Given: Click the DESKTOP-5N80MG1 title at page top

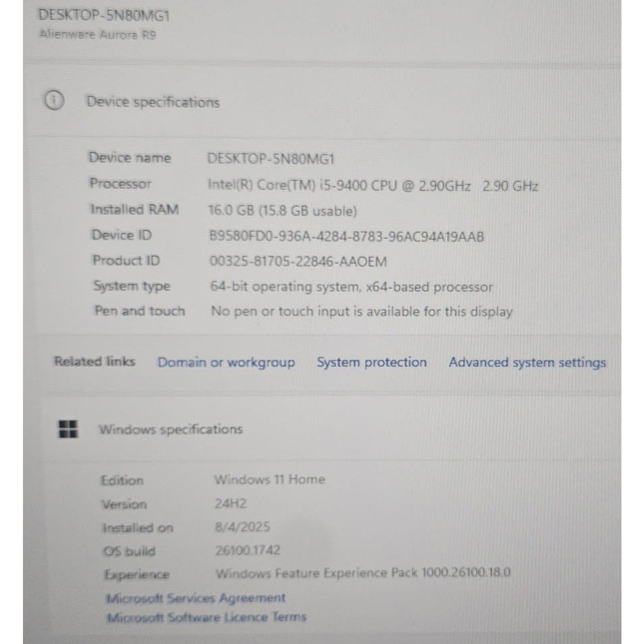Looking at the screenshot, I should tap(104, 16).
